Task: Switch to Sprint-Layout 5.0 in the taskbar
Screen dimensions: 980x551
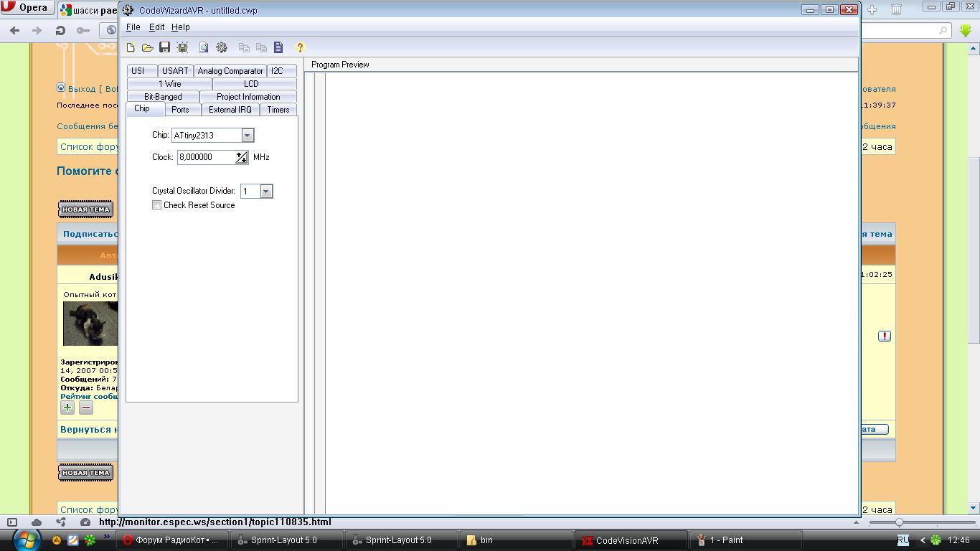Action: click(x=283, y=540)
